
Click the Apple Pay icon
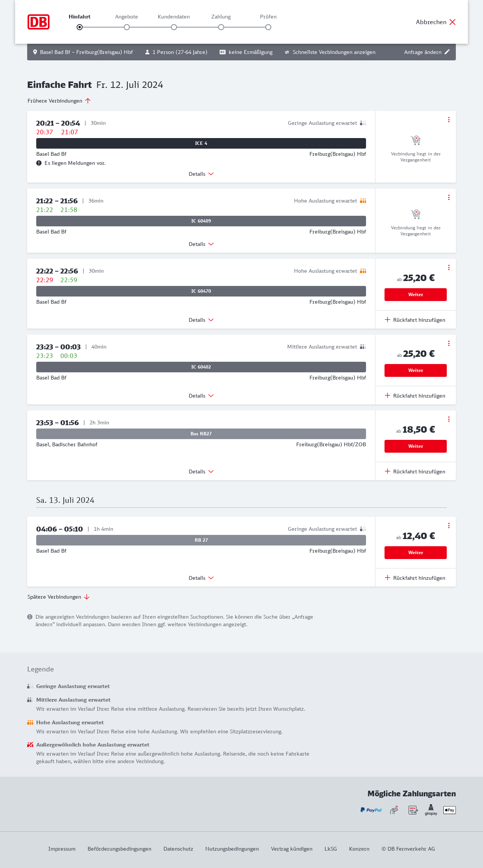pos(449,810)
